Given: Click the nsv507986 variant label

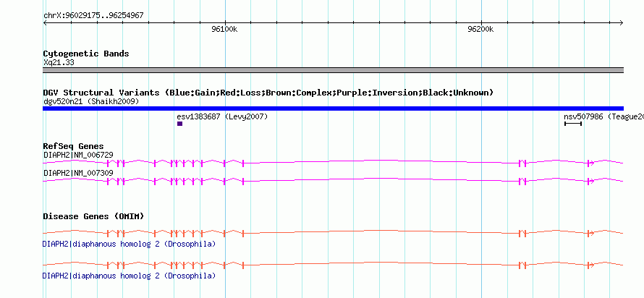Looking at the screenshot, I should (603, 117).
